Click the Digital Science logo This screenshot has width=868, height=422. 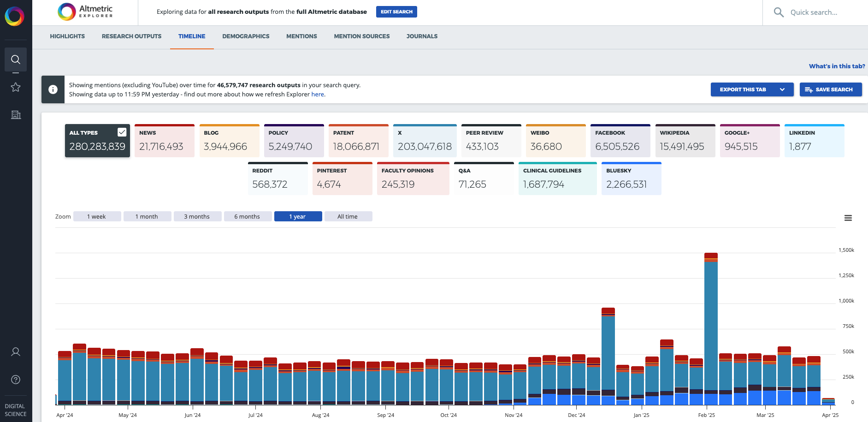click(x=16, y=410)
